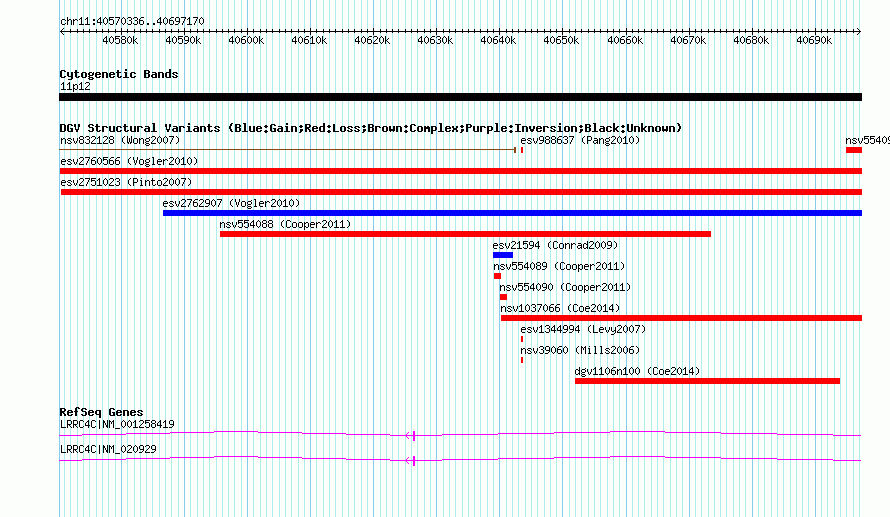Image resolution: width=890 pixels, height=517 pixels.
Task: Click the RefSeq Genes track heading
Action: 101,412
